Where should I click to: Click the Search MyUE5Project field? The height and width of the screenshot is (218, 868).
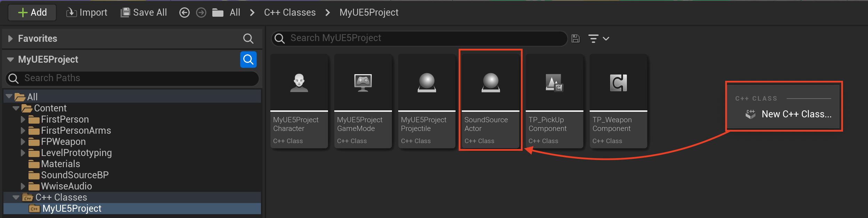point(419,38)
